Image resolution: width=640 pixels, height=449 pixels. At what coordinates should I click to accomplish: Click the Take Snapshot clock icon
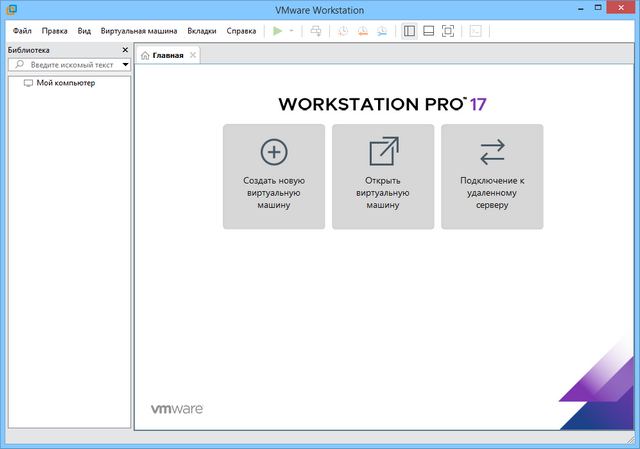pyautogui.click(x=342, y=31)
